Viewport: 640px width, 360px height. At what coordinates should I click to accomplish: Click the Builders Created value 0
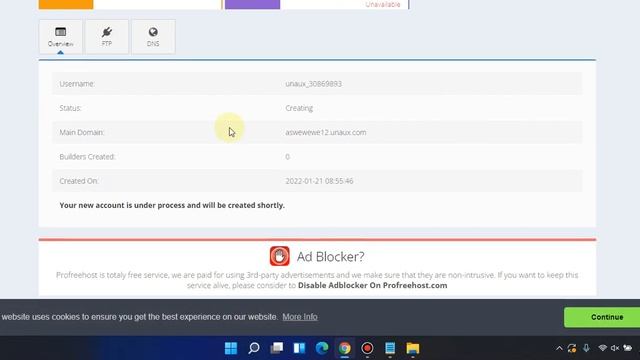(287, 157)
